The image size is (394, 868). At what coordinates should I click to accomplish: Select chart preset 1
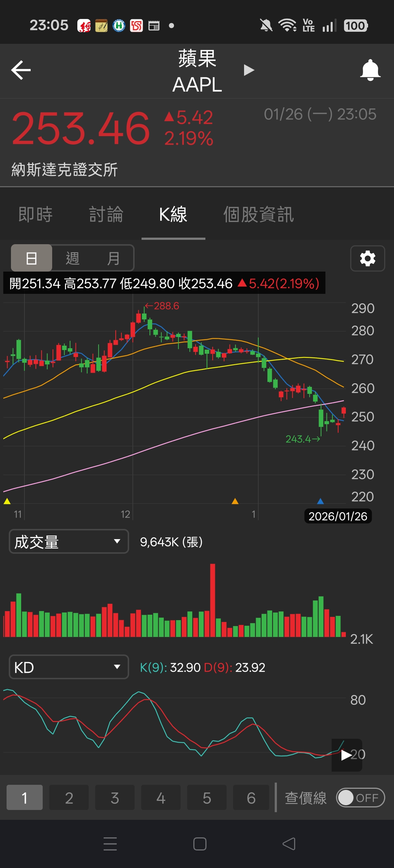24,798
